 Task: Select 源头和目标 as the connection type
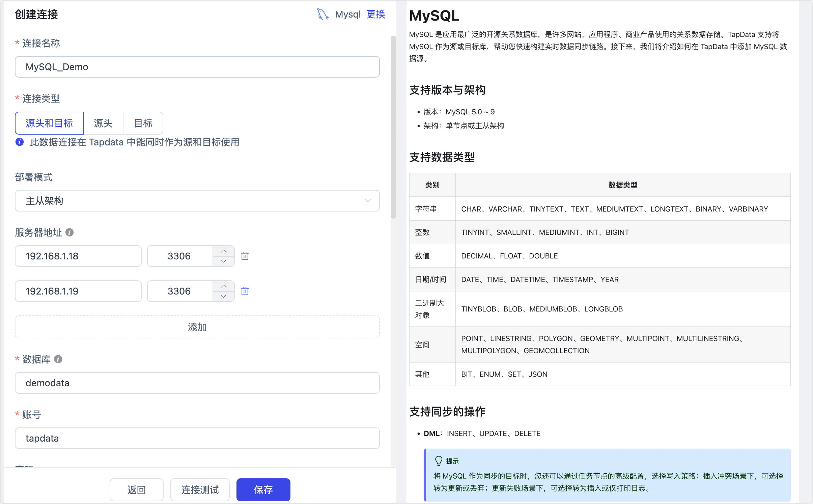click(x=49, y=123)
